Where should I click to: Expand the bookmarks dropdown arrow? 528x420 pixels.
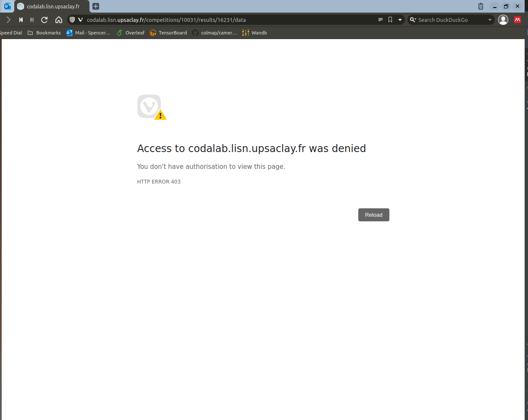click(399, 19)
